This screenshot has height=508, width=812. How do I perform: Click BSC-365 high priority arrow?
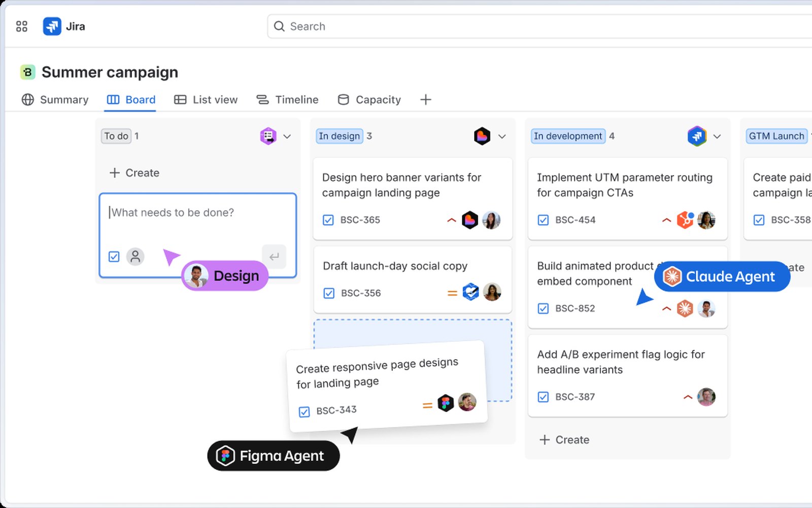pyautogui.click(x=452, y=220)
